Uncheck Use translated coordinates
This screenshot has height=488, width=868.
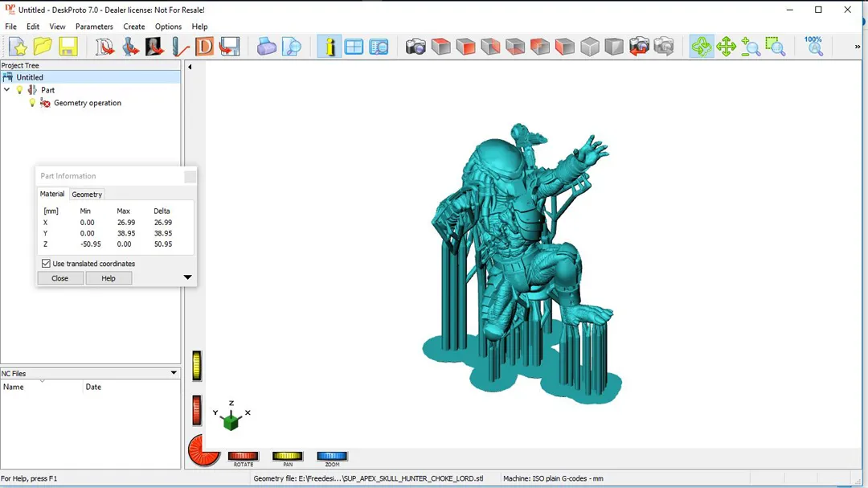46,264
